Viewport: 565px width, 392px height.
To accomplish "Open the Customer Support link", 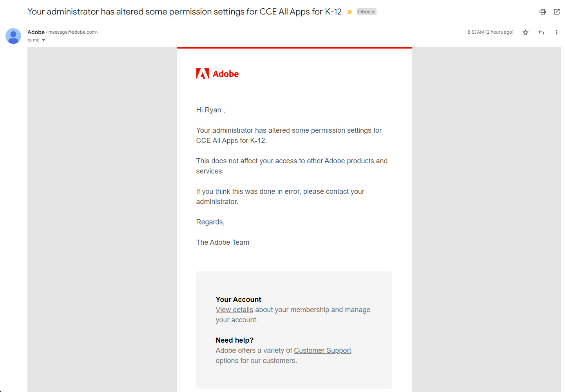I will pyautogui.click(x=322, y=350).
